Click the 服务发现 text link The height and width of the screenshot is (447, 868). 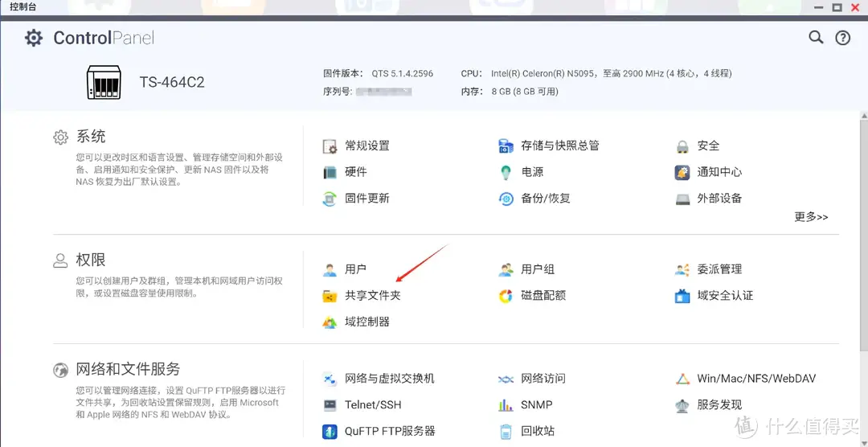[719, 405]
